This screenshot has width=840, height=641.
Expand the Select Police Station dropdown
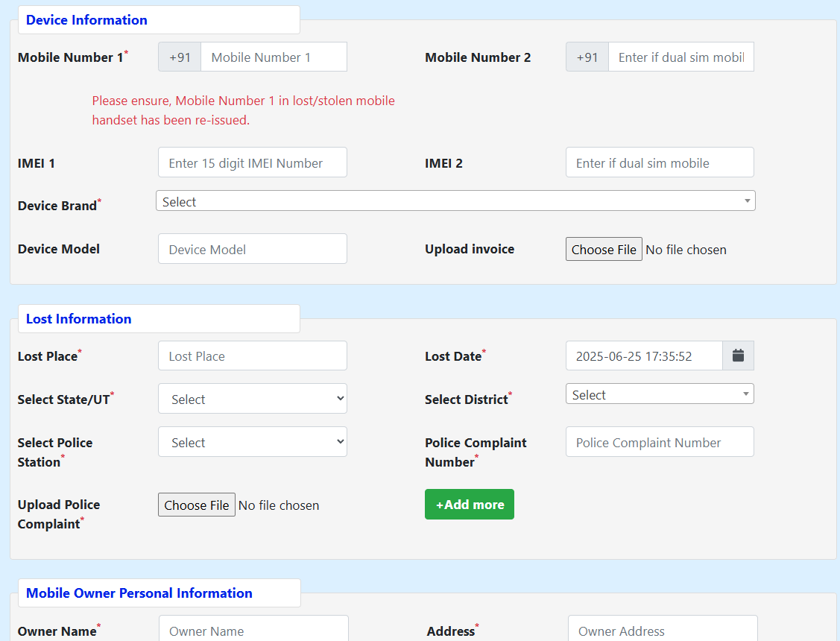tap(252, 442)
